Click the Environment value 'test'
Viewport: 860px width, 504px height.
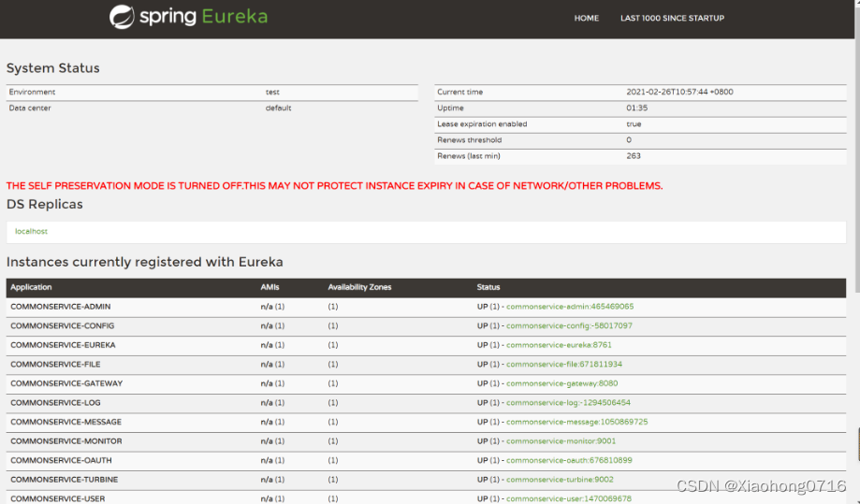[272, 92]
